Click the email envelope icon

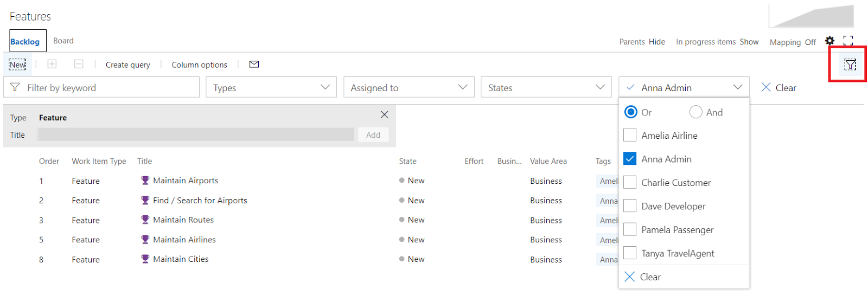254,64
